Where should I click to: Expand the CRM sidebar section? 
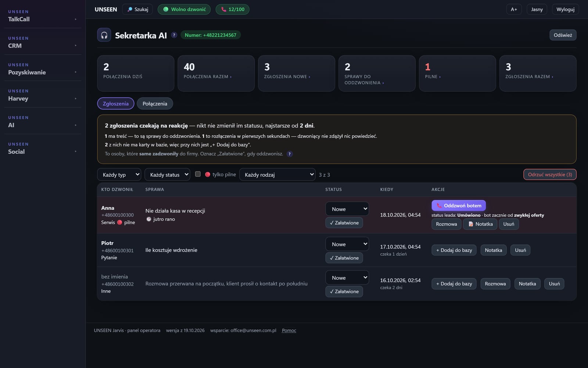43,42
